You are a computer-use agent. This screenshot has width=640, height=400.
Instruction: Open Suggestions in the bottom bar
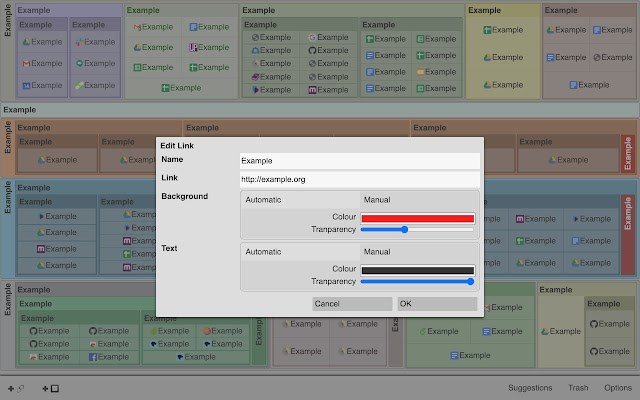coord(530,388)
